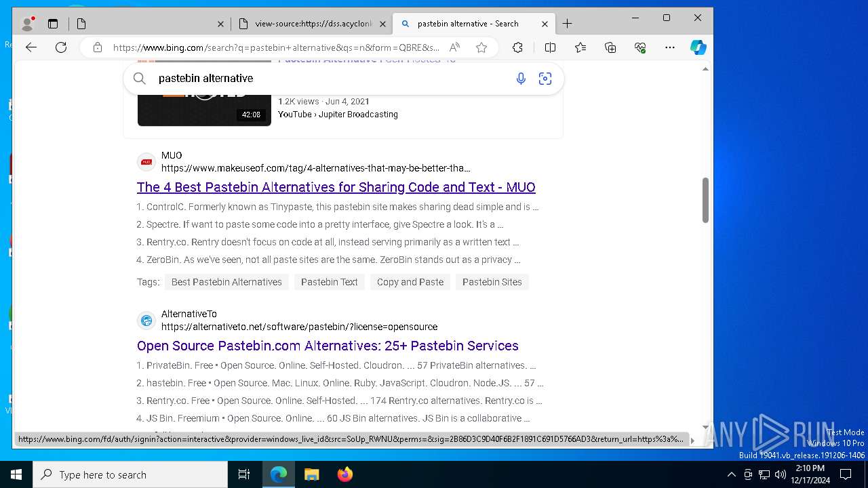
Task: Click the JS Bin result snippet line
Action: coord(333,418)
